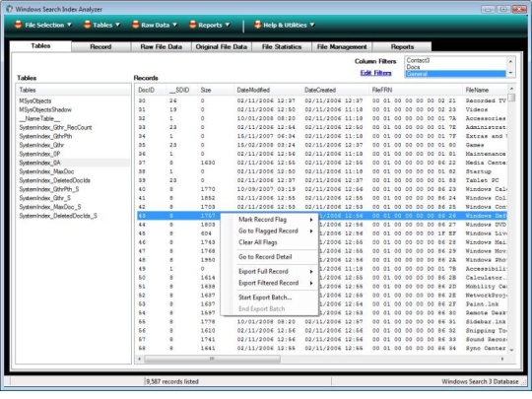Click the Records scrollbar right arrow
Screen dimensions: 532x399
click(502, 359)
